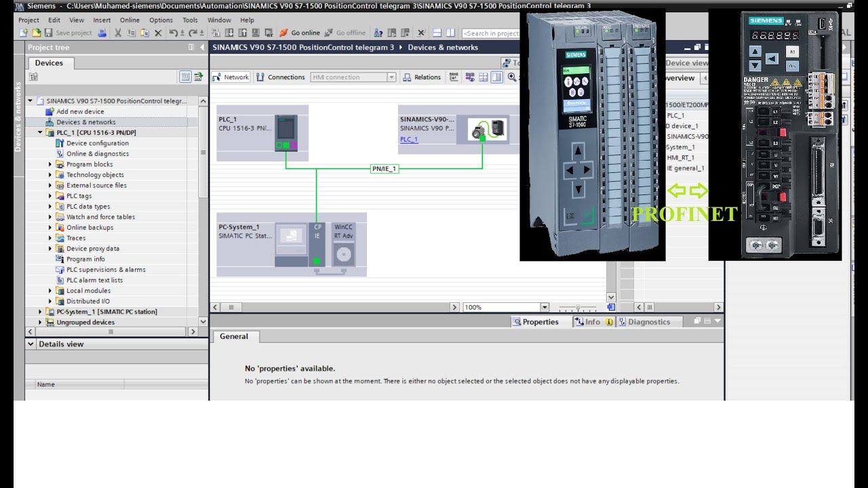Open the 100% zoom level dropdown
Viewport: 868px width, 488px height.
tap(544, 308)
